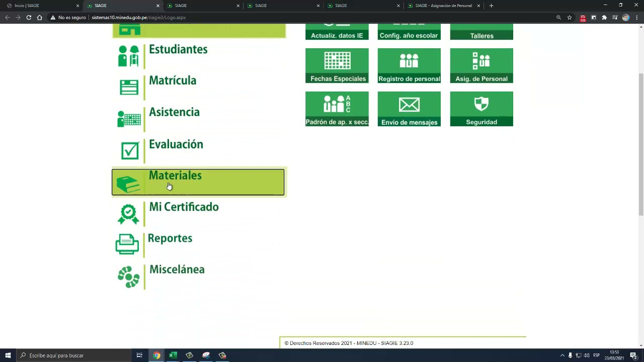Open the Padrón de ap. x secc. tile
Viewport: 644px width, 362px height.
(337, 109)
